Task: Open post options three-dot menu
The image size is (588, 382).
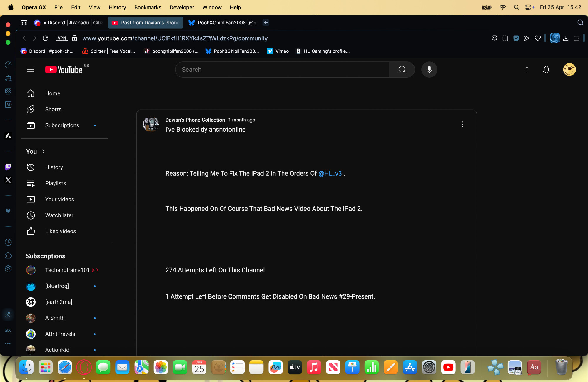Action: pos(462,124)
